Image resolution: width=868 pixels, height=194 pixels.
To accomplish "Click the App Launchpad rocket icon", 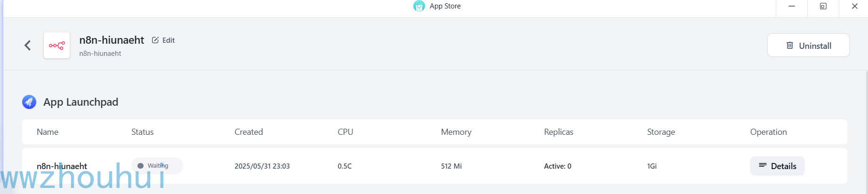I will tap(29, 102).
